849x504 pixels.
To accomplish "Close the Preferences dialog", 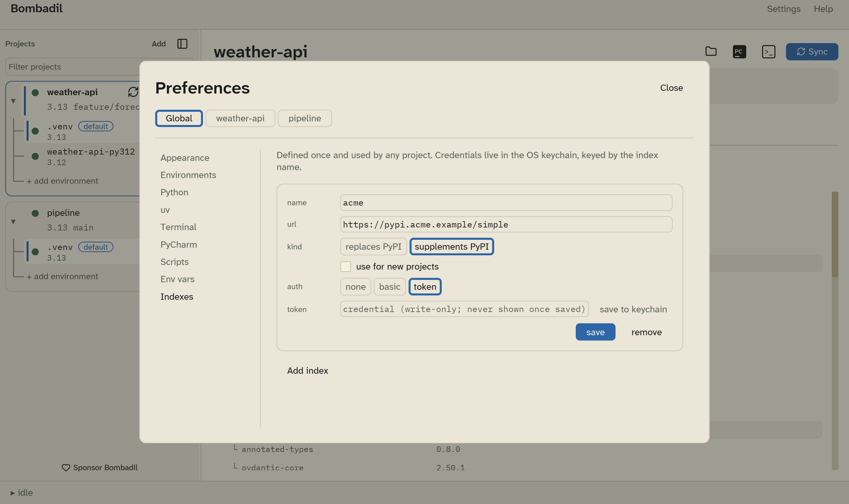I will click(671, 88).
